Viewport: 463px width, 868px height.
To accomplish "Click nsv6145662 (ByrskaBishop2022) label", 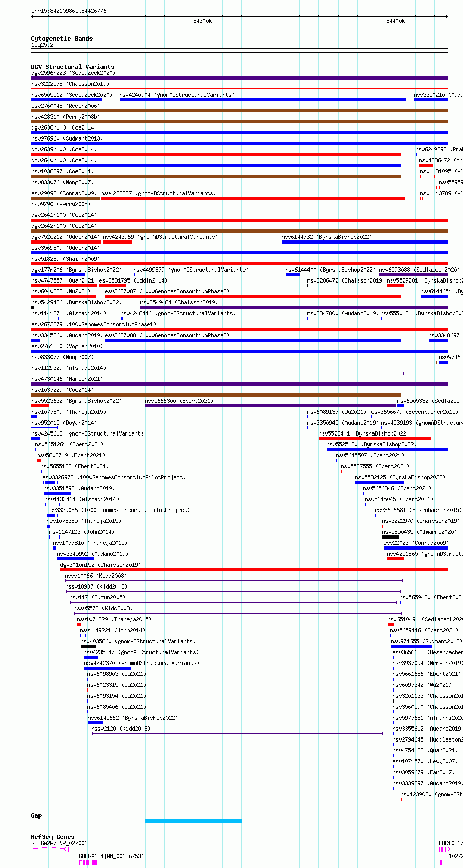I will [x=133, y=718].
